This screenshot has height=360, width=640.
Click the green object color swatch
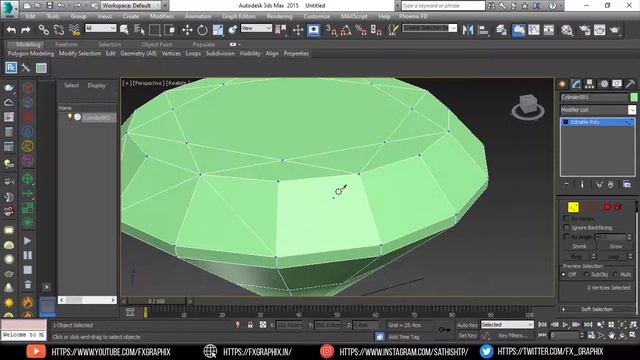(x=634, y=97)
